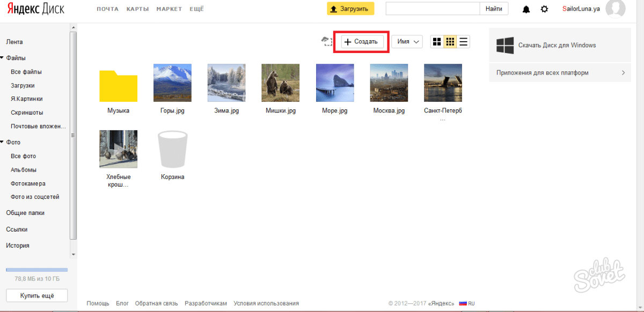Viewport: 644px width, 312px height.
Task: Open the Почта menu item
Action: click(x=107, y=9)
